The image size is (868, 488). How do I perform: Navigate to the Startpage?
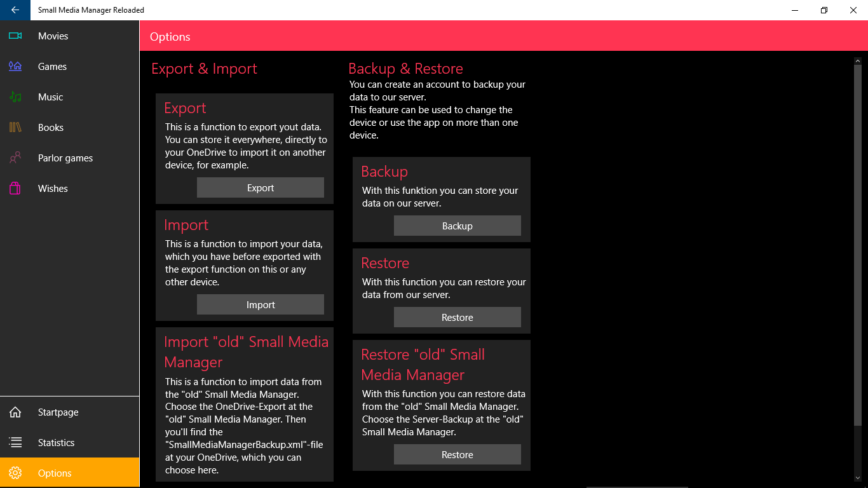(x=69, y=412)
